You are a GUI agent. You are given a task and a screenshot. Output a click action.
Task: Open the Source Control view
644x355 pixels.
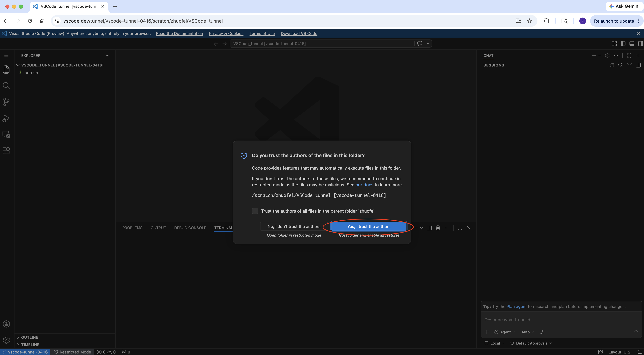(x=6, y=102)
